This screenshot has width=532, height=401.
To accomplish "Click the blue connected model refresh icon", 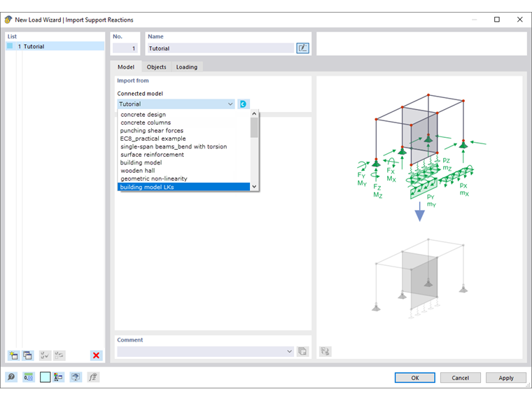I will point(244,104).
